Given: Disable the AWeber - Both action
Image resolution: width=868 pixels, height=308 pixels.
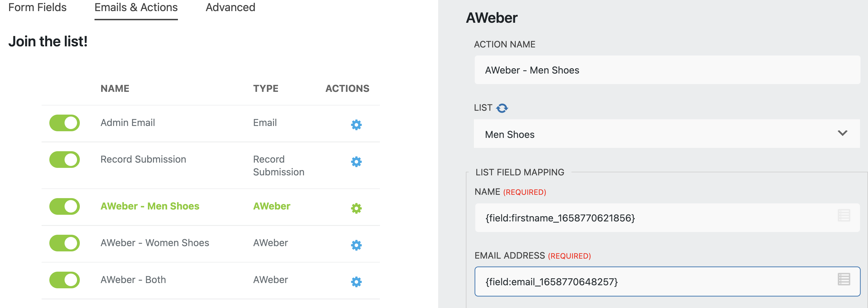Looking at the screenshot, I should 64,280.
